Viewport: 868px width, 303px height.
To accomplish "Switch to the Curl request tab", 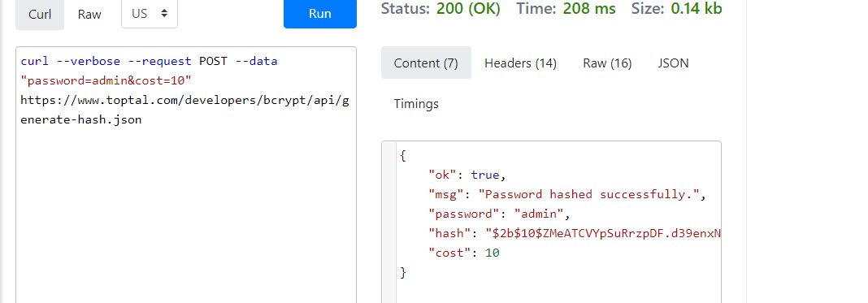I will [40, 15].
